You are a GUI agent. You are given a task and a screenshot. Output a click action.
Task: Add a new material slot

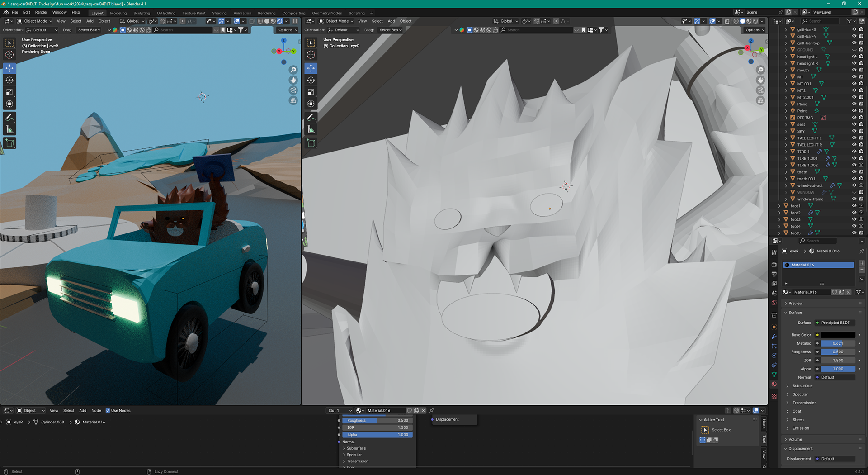tap(862, 263)
